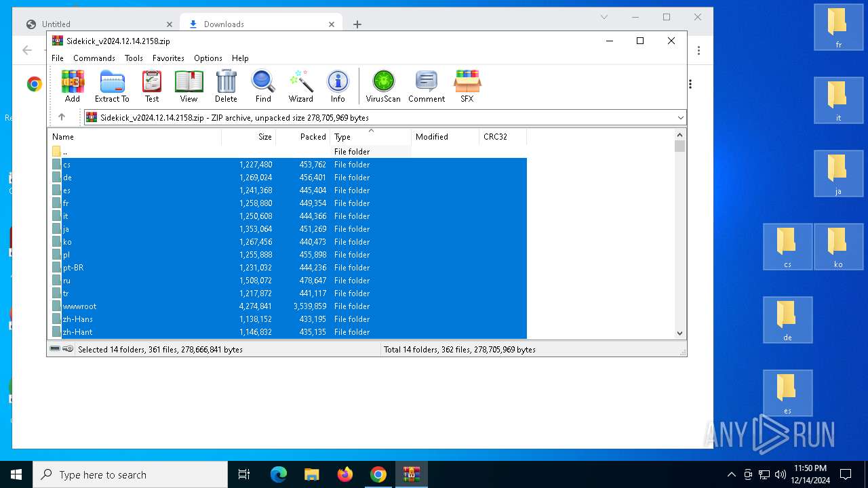Click the taskbar search box
Screen dimensions: 868x488
coord(130,474)
